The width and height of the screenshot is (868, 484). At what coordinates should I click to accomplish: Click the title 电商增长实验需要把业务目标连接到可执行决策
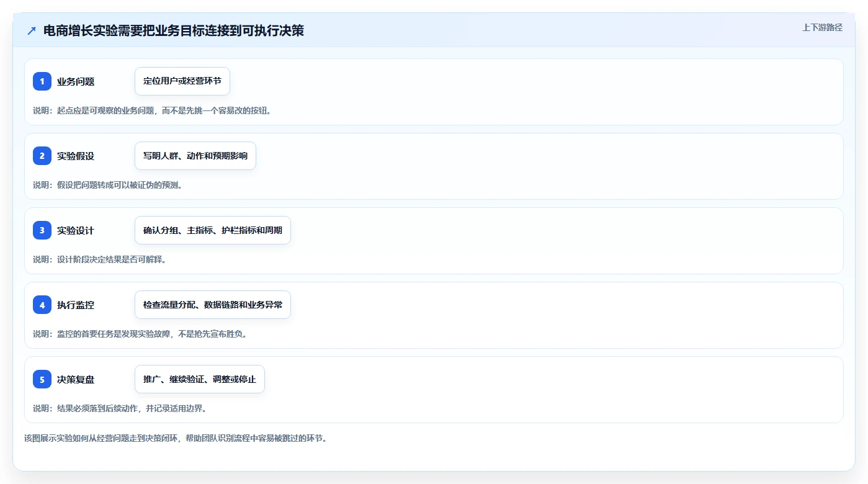click(x=174, y=30)
